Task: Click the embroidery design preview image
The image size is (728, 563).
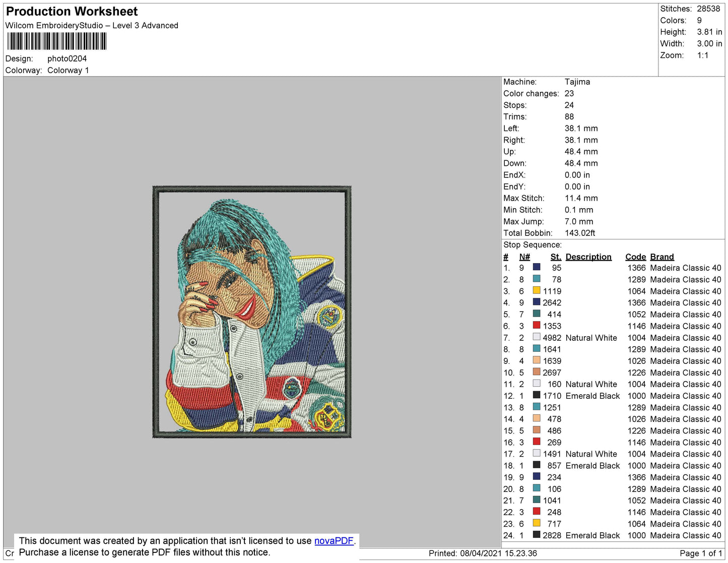Action: 252,312
